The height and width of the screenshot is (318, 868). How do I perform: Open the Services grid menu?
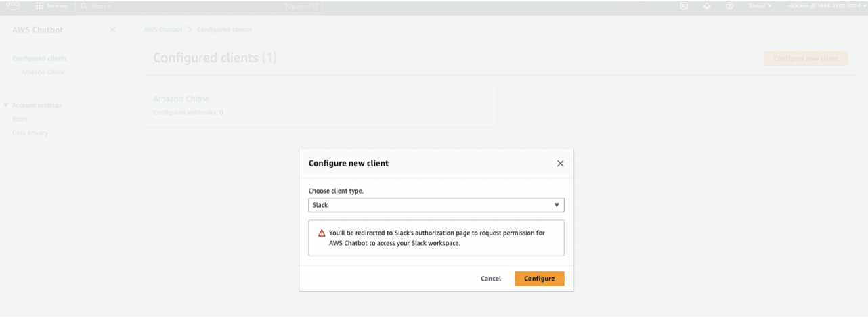(x=51, y=5)
